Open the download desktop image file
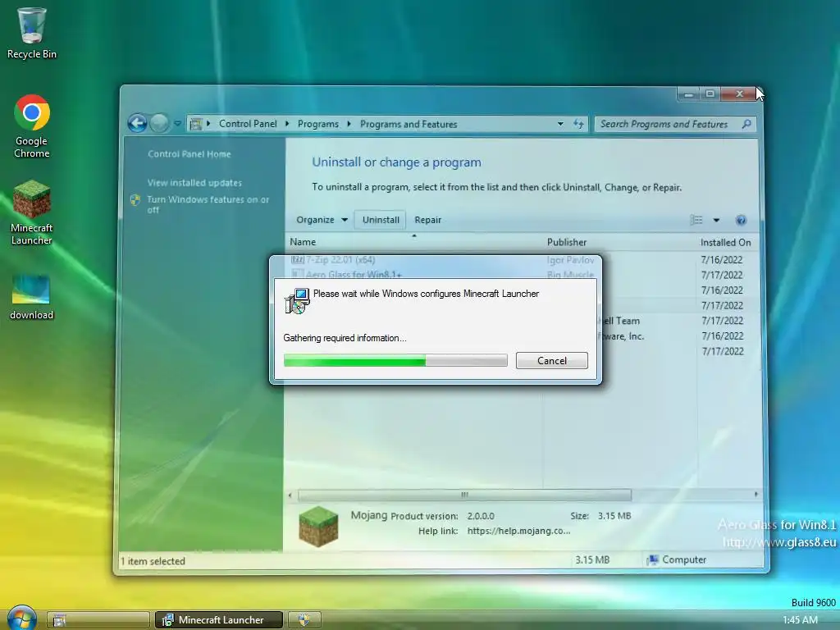 click(31, 297)
